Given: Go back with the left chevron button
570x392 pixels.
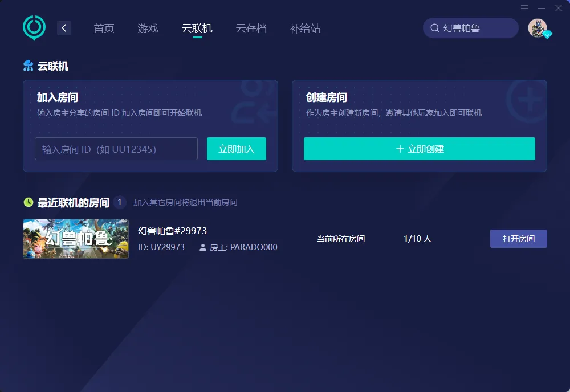Looking at the screenshot, I should click(x=64, y=28).
